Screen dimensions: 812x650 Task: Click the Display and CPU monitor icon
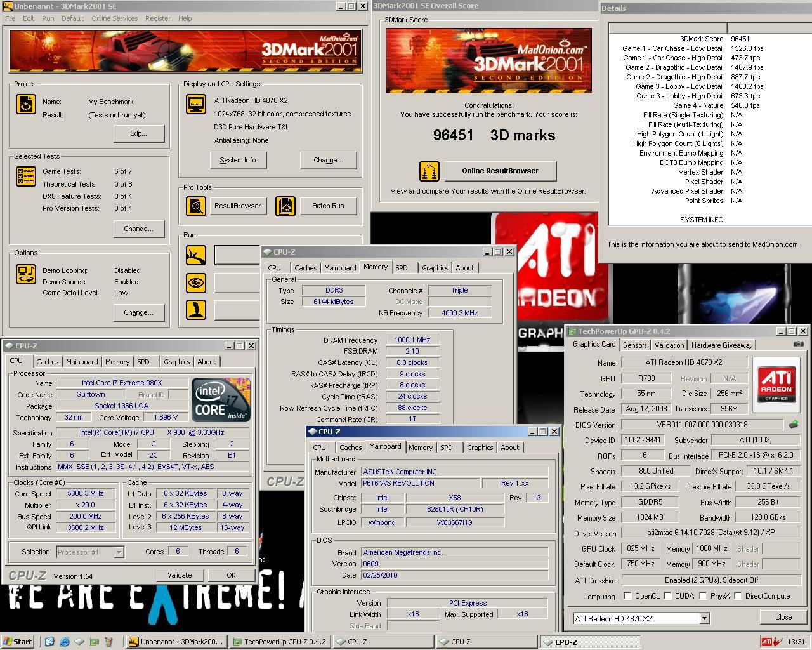click(196, 105)
